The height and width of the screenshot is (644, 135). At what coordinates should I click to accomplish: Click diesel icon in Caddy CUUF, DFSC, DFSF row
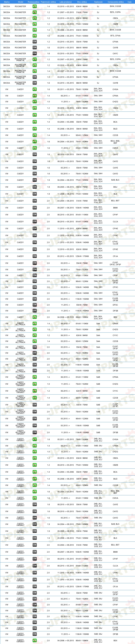point(35,263)
